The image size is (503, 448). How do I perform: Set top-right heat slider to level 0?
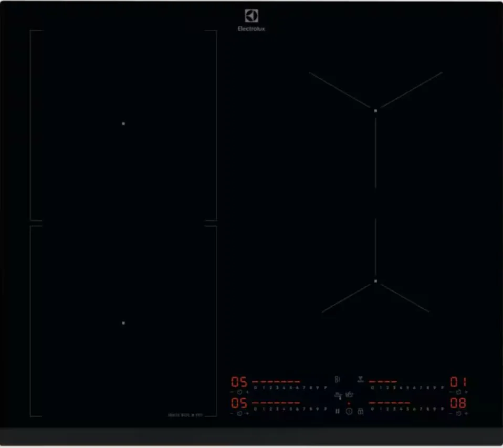click(372, 387)
